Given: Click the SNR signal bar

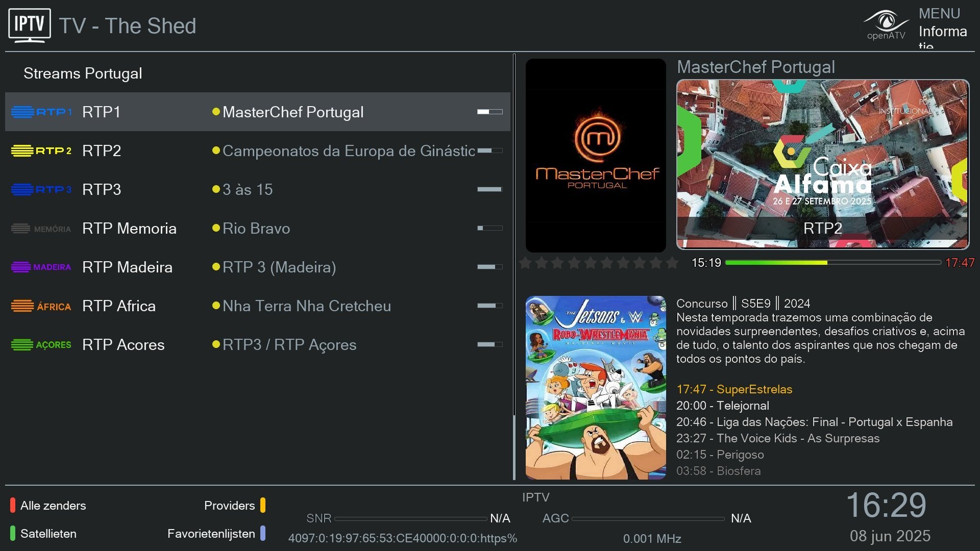Looking at the screenshot, I should 411,519.
